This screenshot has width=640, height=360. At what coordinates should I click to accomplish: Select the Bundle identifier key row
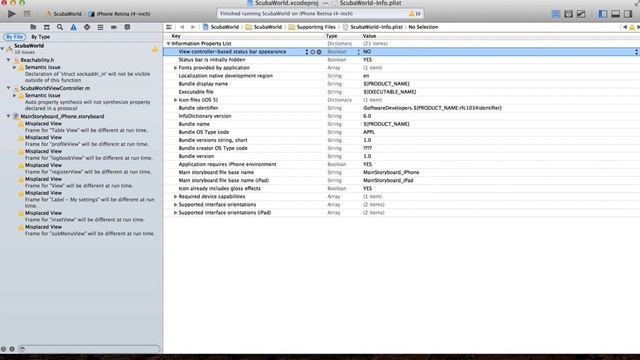pos(198,108)
